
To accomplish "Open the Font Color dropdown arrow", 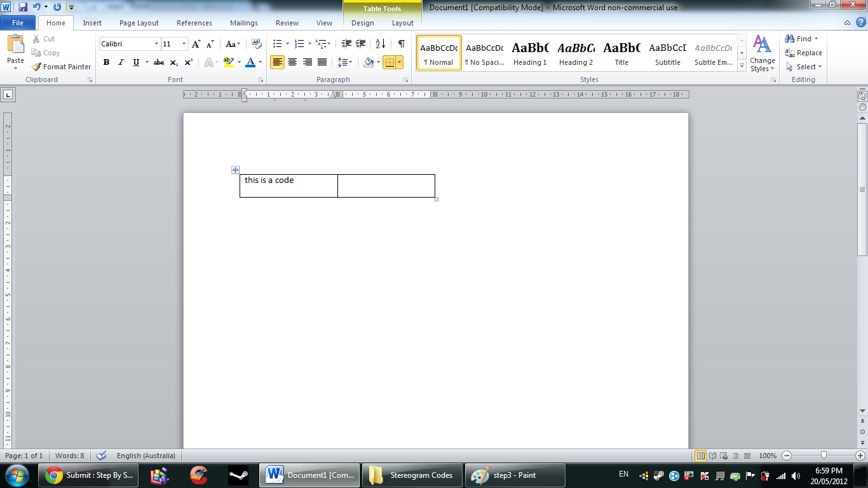I will tap(259, 63).
